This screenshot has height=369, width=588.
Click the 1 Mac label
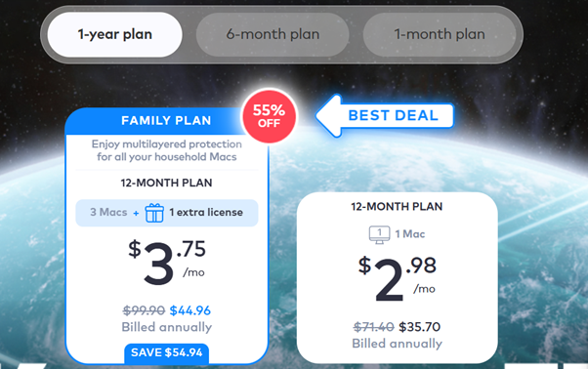click(410, 234)
